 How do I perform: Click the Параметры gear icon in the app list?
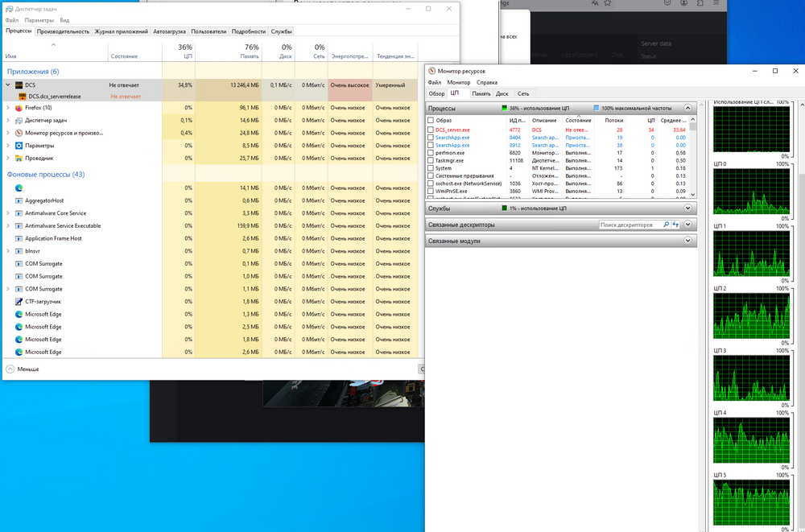[x=19, y=146]
